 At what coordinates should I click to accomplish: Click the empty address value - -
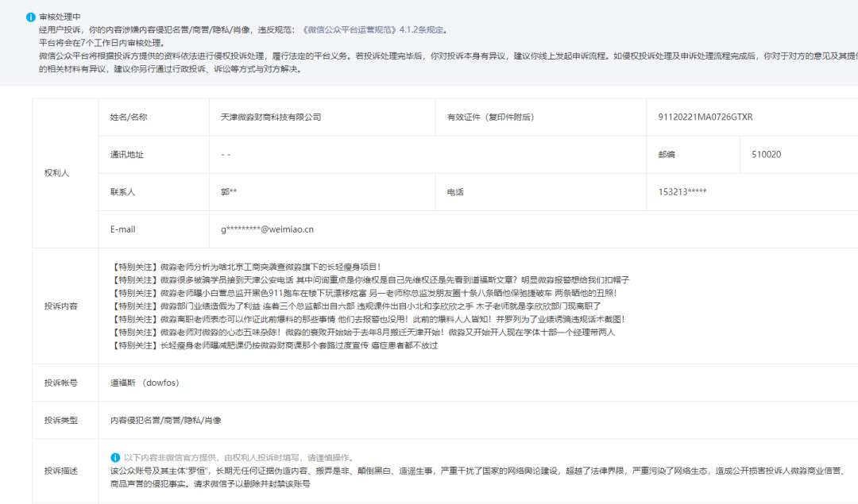226,155
